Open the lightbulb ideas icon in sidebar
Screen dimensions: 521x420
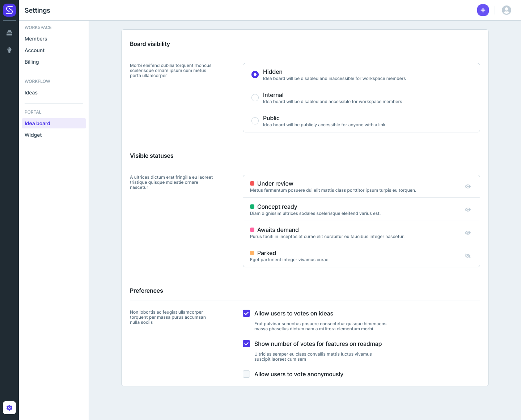(x=9, y=50)
